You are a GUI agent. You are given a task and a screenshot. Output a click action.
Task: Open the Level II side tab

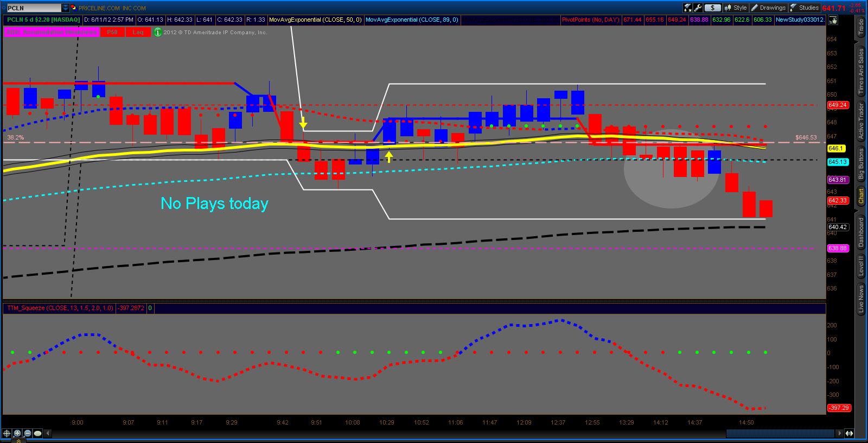pos(861,266)
